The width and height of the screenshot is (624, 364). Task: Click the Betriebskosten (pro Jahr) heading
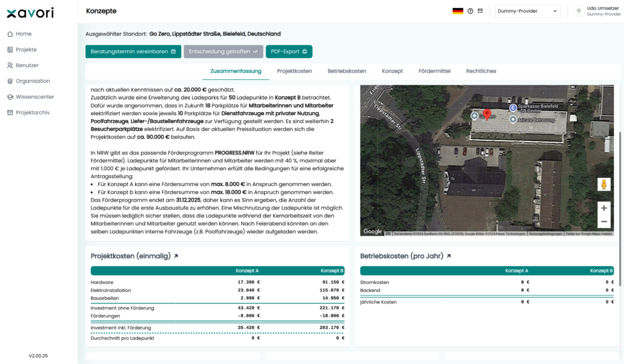(402, 256)
